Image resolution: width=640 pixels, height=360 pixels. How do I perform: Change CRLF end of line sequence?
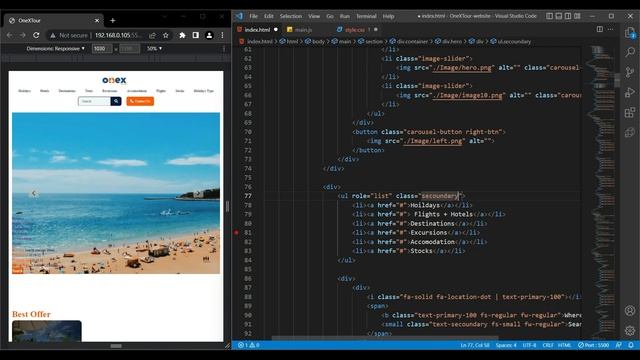tap(548, 345)
